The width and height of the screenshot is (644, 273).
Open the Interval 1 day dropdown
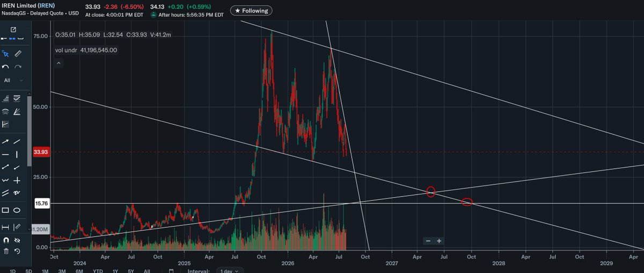tap(230, 271)
